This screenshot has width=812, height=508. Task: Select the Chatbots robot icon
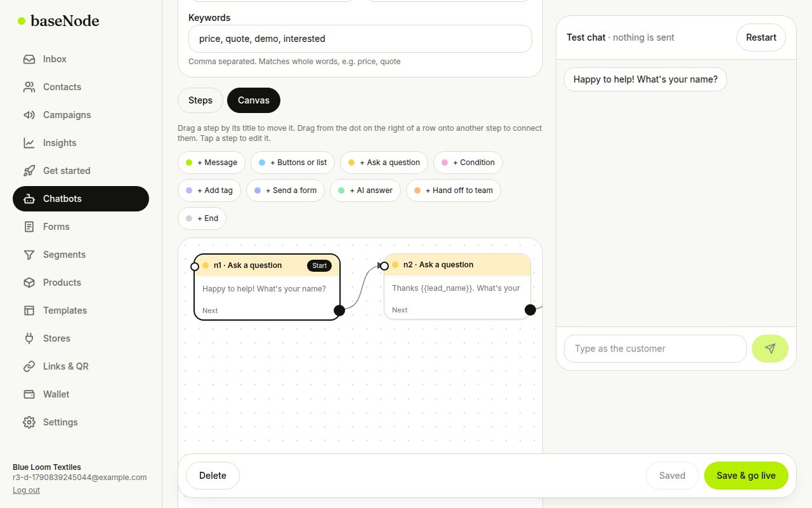(x=29, y=199)
